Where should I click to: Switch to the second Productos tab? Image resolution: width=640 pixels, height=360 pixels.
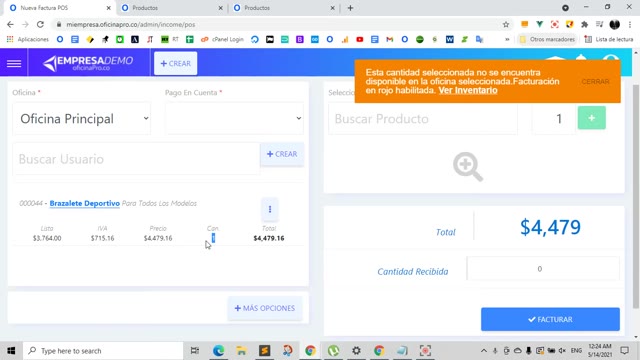pyautogui.click(x=172, y=8)
